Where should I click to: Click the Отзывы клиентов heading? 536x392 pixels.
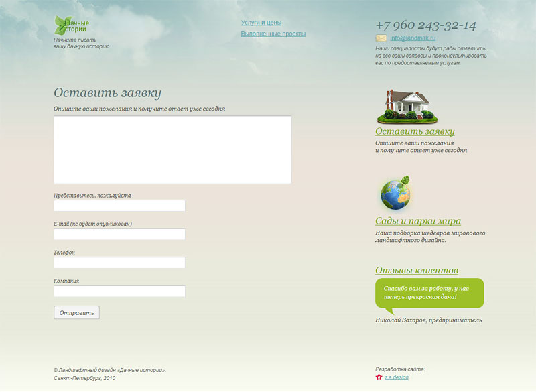point(417,271)
